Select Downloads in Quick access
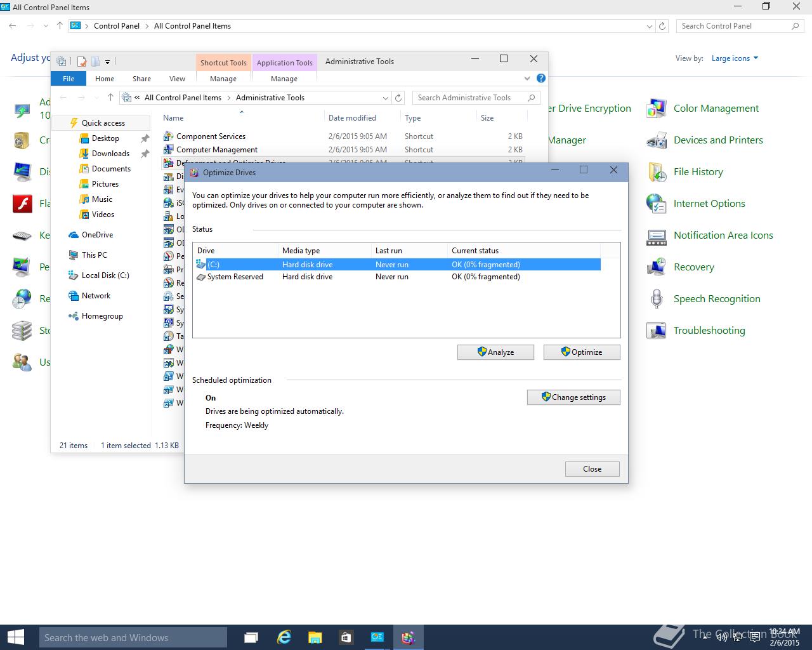 click(110, 154)
